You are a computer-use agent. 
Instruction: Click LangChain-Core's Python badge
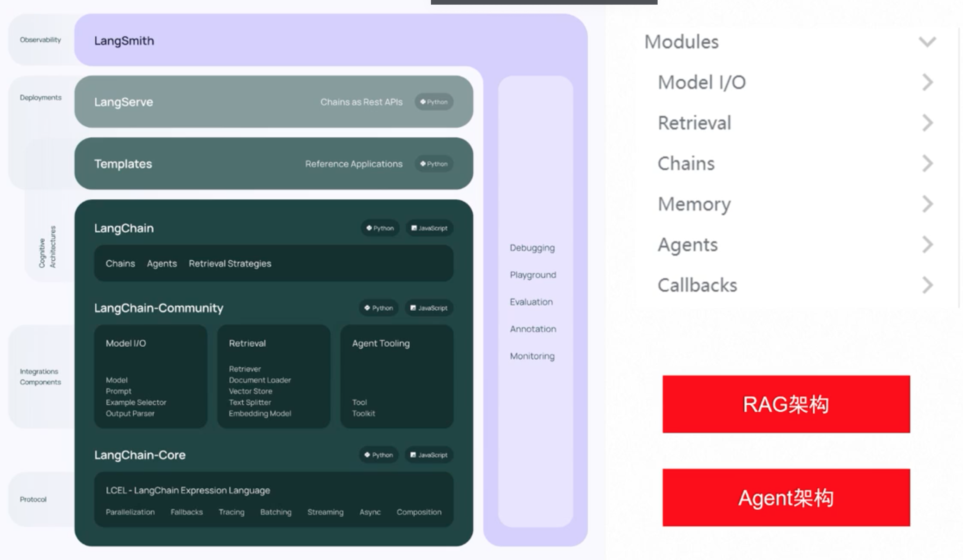coord(379,455)
